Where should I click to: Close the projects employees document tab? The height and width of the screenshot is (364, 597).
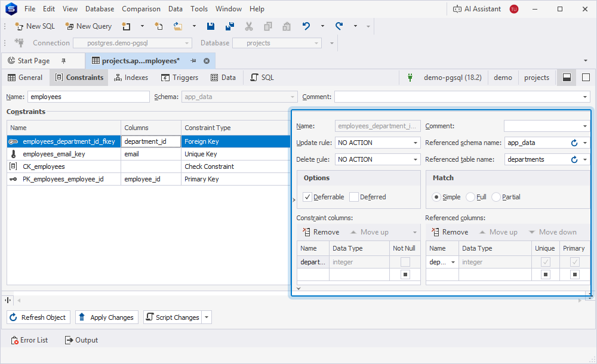pyautogui.click(x=207, y=61)
